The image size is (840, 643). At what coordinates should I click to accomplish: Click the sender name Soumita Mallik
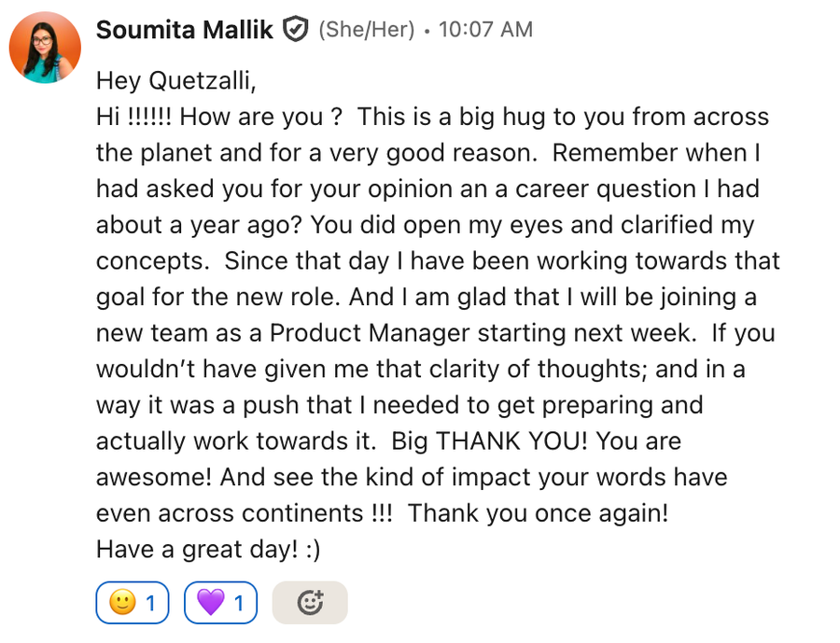pos(184,30)
